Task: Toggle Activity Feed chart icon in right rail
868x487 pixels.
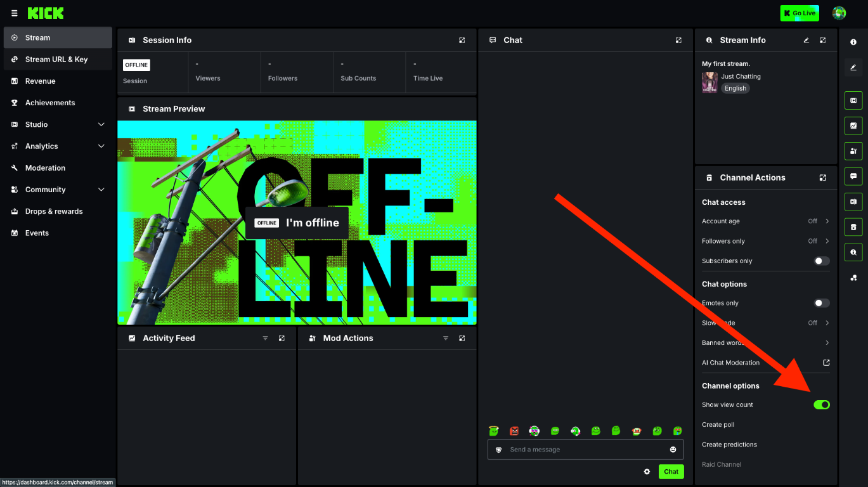Action: click(x=853, y=126)
